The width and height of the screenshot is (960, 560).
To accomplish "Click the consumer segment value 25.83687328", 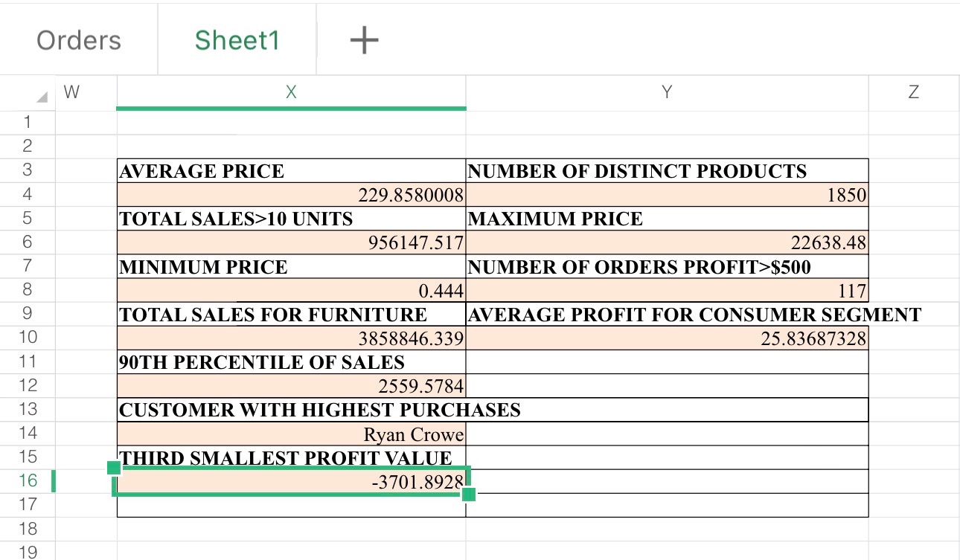I will [667, 338].
